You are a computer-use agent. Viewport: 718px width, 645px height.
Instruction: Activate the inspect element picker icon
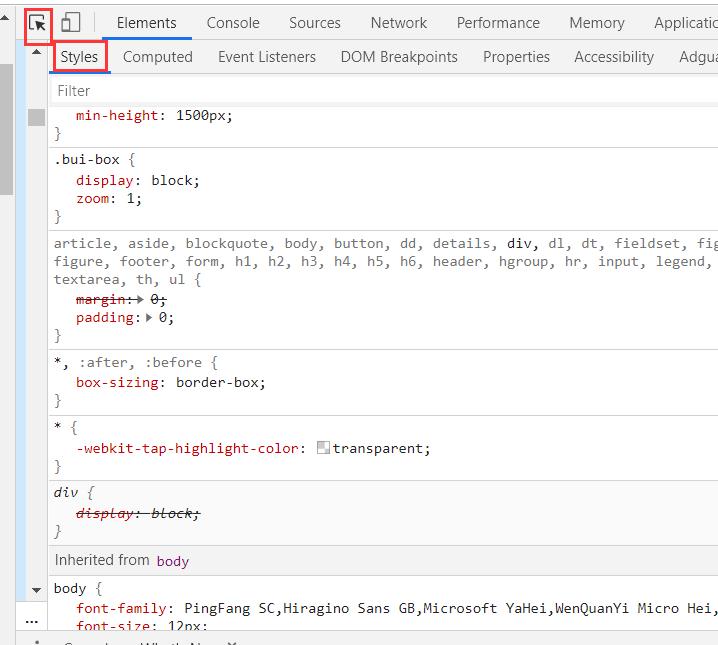37,23
